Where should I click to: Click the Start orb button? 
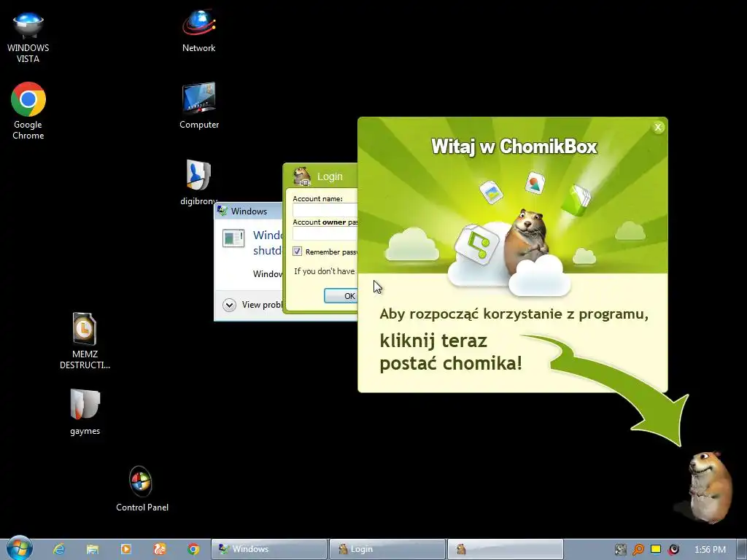tap(20, 548)
